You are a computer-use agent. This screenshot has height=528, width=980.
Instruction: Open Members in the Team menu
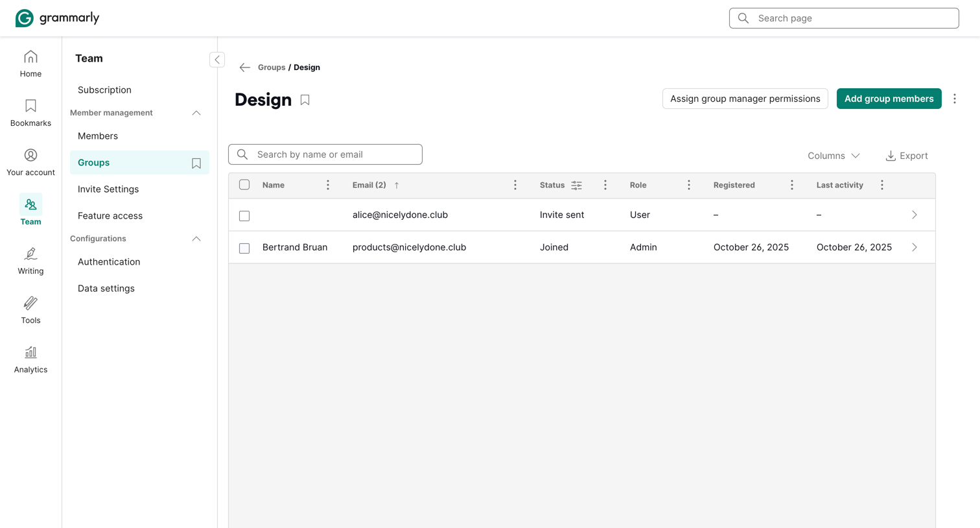(98, 136)
